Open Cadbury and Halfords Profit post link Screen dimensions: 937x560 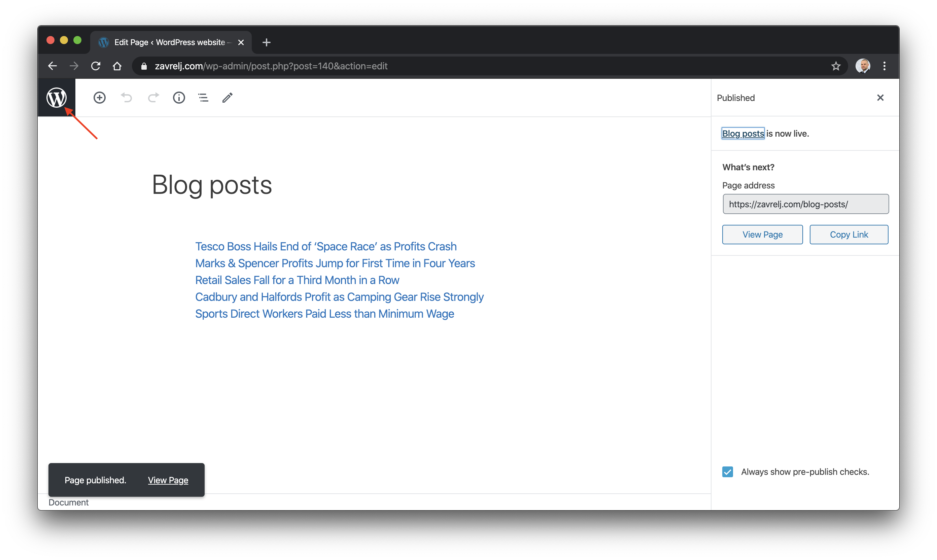click(339, 297)
